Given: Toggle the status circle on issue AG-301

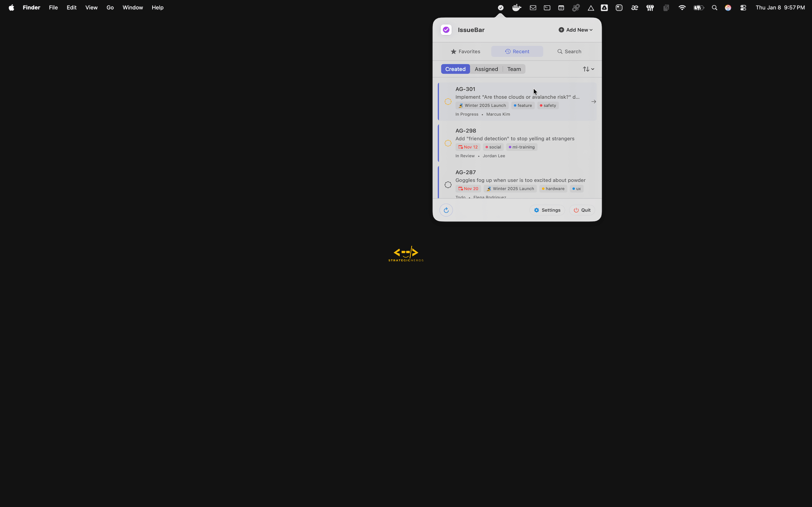Looking at the screenshot, I should 448,102.
